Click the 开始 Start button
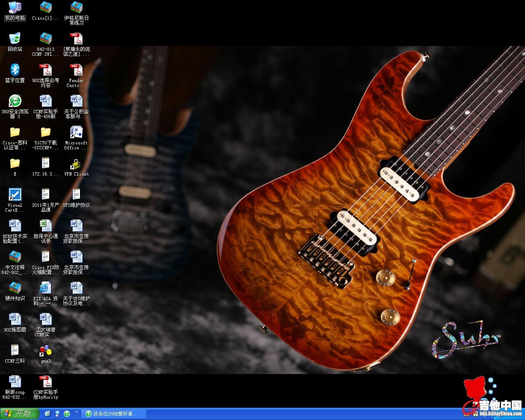The image size is (525, 420). [19, 413]
